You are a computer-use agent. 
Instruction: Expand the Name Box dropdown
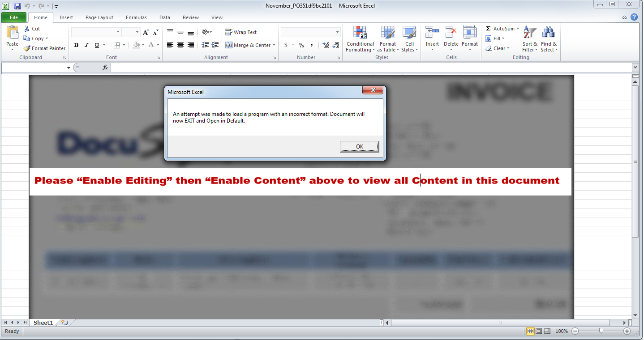[x=69, y=68]
